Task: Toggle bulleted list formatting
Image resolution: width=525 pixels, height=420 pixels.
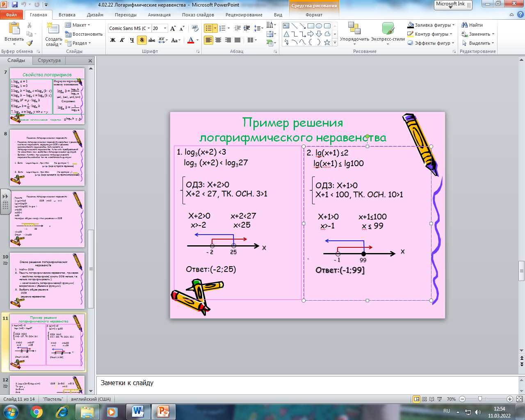Action: point(209,28)
